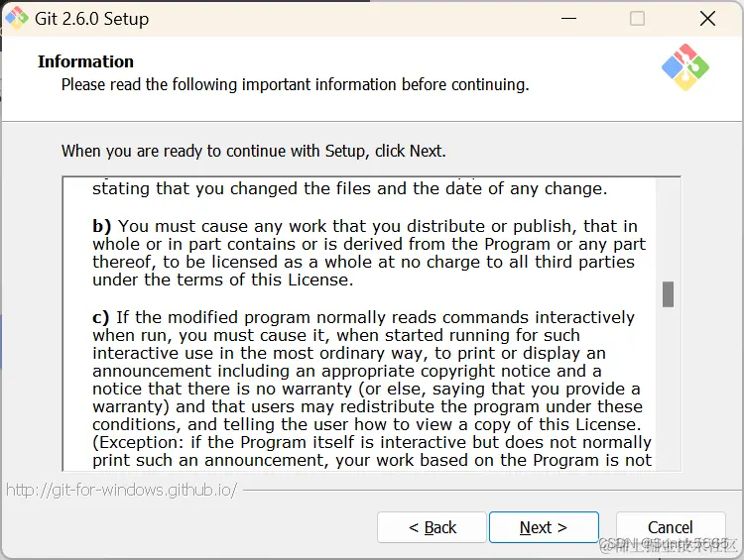Abort installation with the Cancel button
Screen dimensions: 744x560
tap(671, 527)
